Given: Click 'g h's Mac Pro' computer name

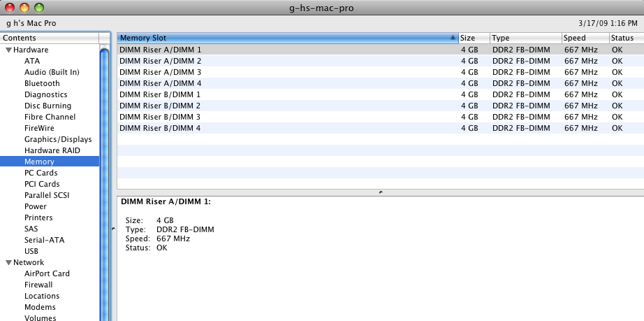Looking at the screenshot, I should click(31, 23).
